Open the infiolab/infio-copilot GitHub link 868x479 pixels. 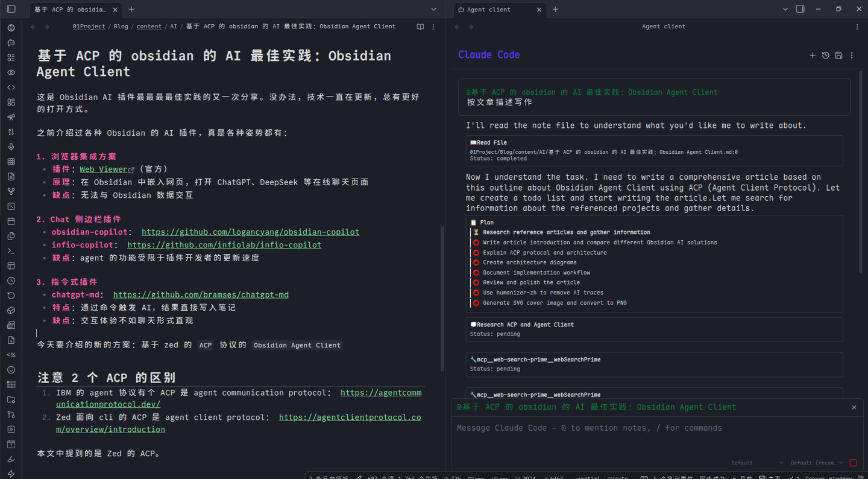[x=224, y=245]
